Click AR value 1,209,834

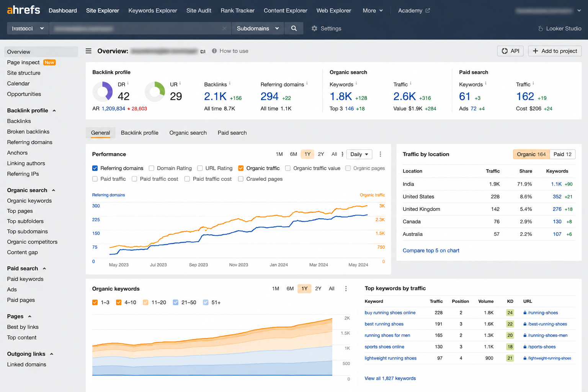113,109
